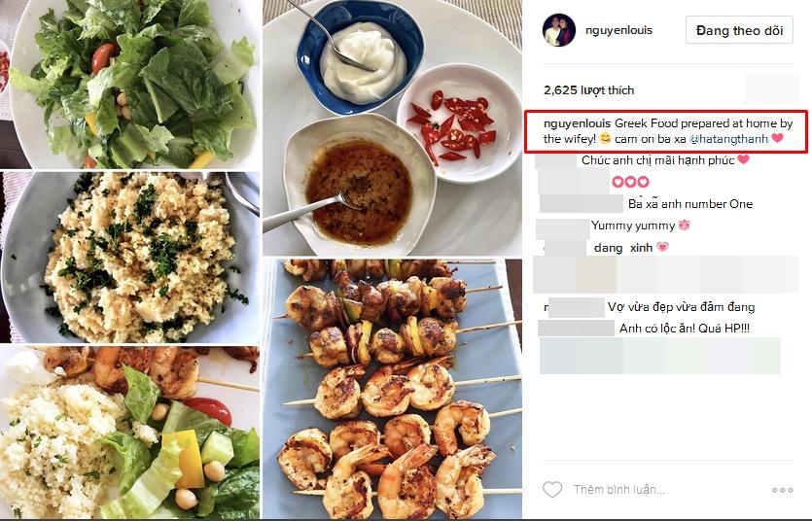The height and width of the screenshot is (521, 812).
Task: Click the Đang theo dõi following button
Action: 739,30
